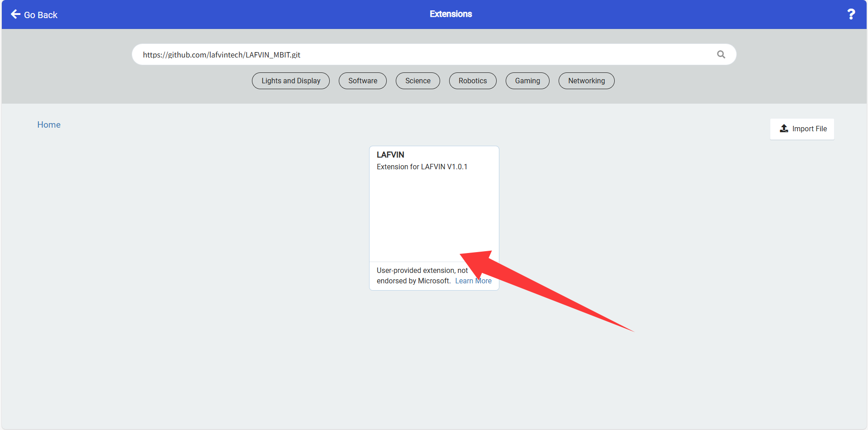Click the LAFVIN card title
The width and height of the screenshot is (868, 430).
pyautogui.click(x=390, y=155)
